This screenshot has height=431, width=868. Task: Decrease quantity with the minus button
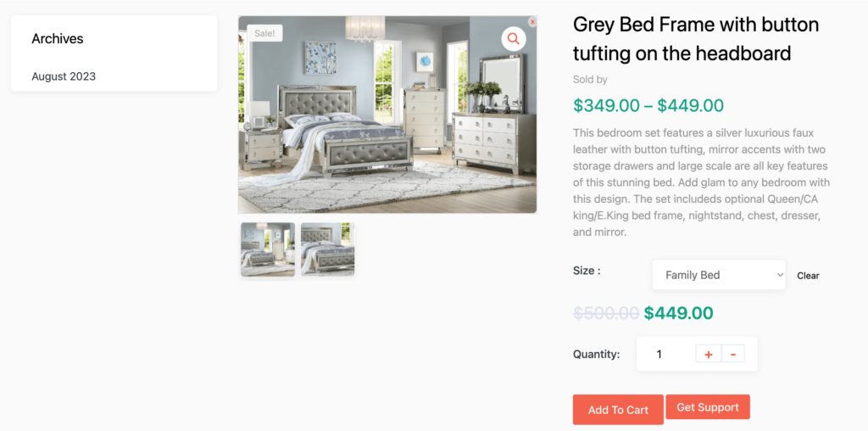click(733, 354)
